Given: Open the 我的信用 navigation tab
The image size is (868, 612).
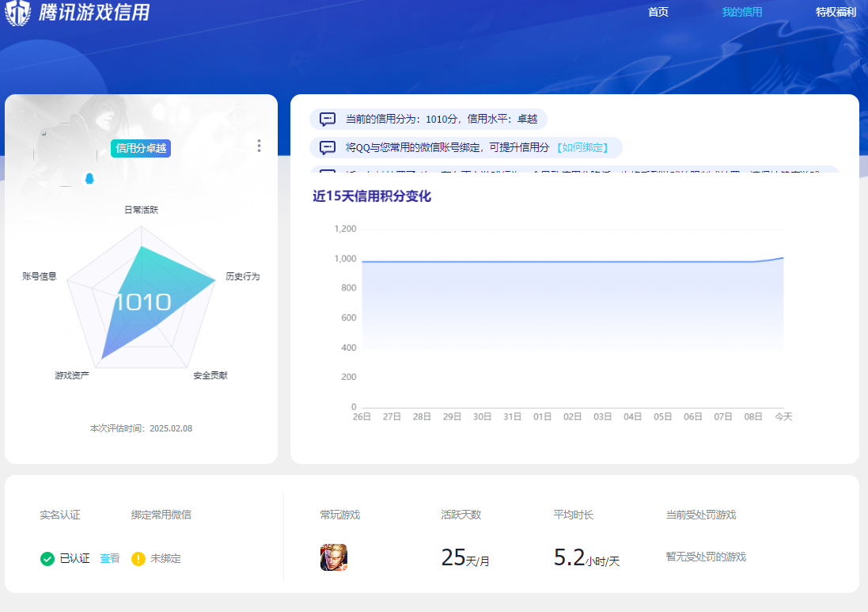Looking at the screenshot, I should (741, 12).
